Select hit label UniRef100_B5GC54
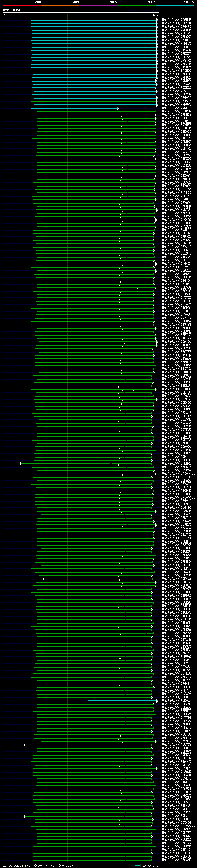The width and height of the screenshot is (197, 868). (177, 555)
